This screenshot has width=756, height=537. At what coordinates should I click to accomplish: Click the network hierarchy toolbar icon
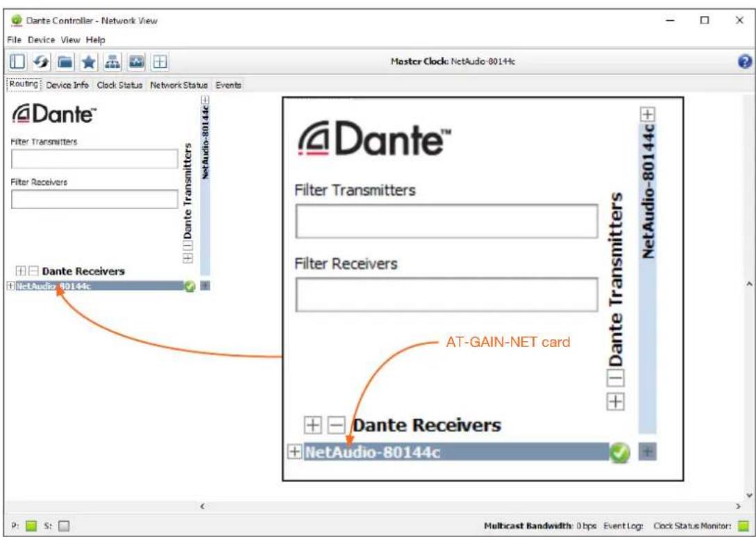click(112, 62)
